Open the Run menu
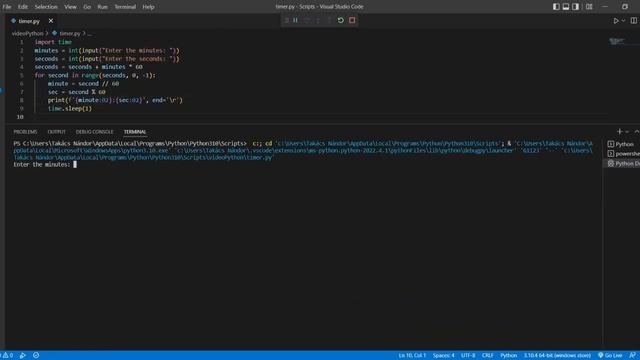The image size is (640, 360). pos(102,7)
